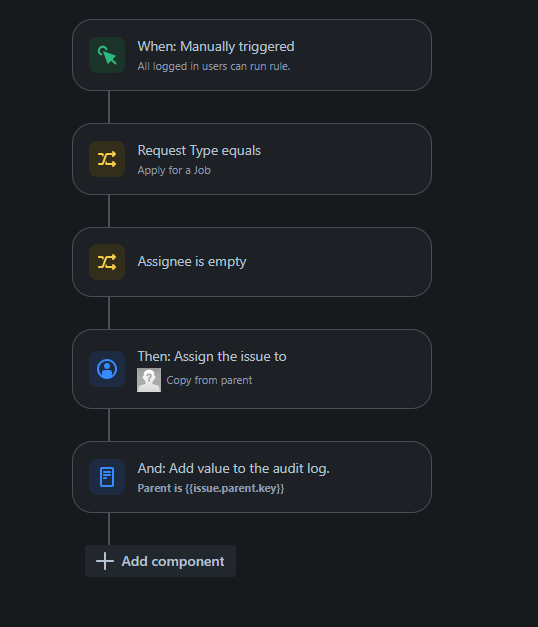Viewport: 538px width, 627px height.
Task: Click the blue document icon for audit log action
Action: [107, 477]
